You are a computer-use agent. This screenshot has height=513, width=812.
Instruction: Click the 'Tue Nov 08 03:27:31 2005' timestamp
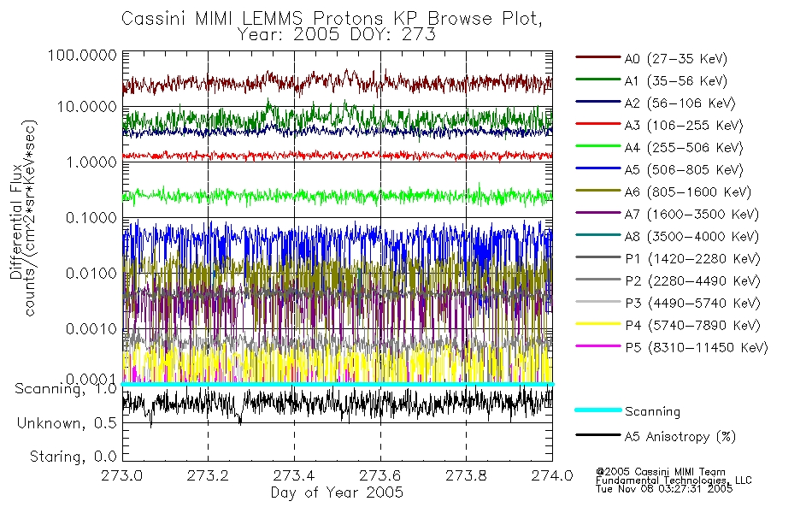point(664,488)
